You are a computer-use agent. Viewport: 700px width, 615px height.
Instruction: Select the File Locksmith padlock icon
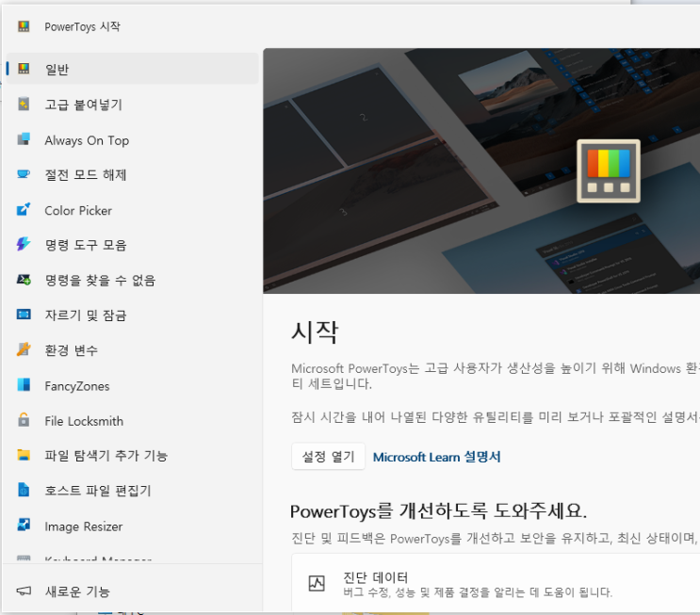(24, 420)
